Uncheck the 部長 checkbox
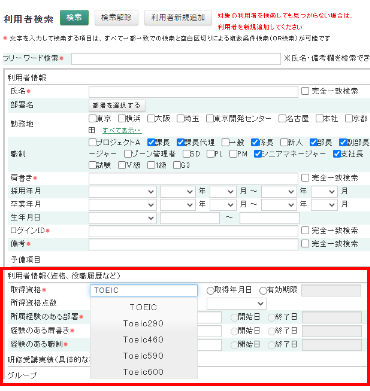The image size is (370, 391). click(x=313, y=142)
